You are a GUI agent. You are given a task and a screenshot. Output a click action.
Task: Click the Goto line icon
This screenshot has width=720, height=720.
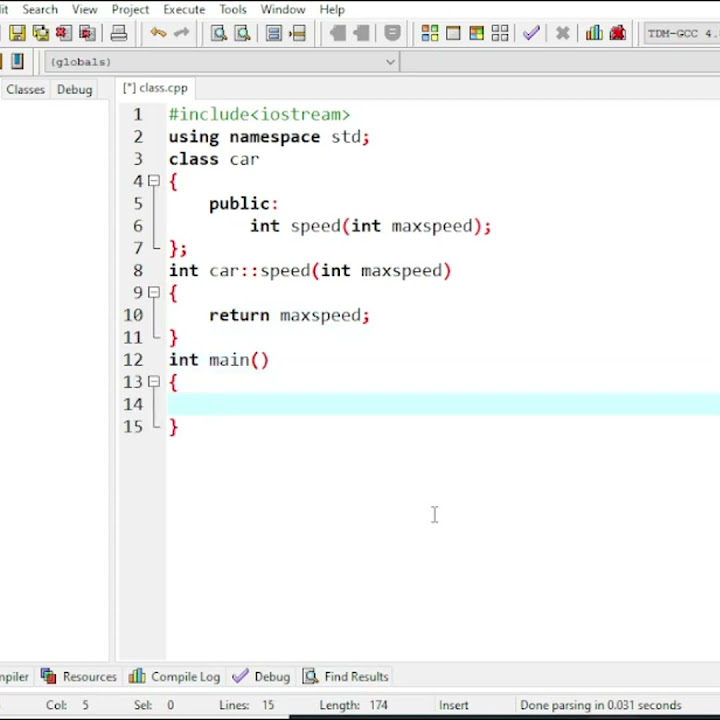click(x=298, y=33)
